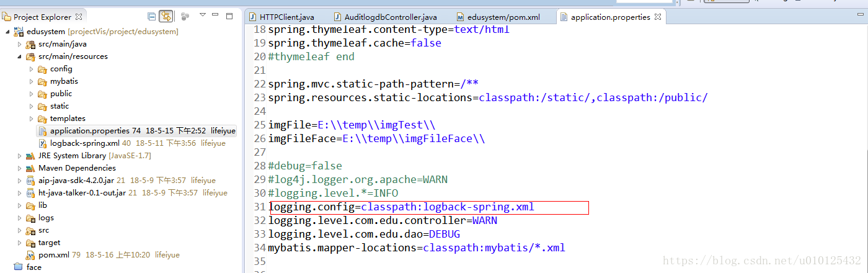Expand the mybatis folder
Viewport: 868px width, 273px height.
pyautogui.click(x=31, y=81)
